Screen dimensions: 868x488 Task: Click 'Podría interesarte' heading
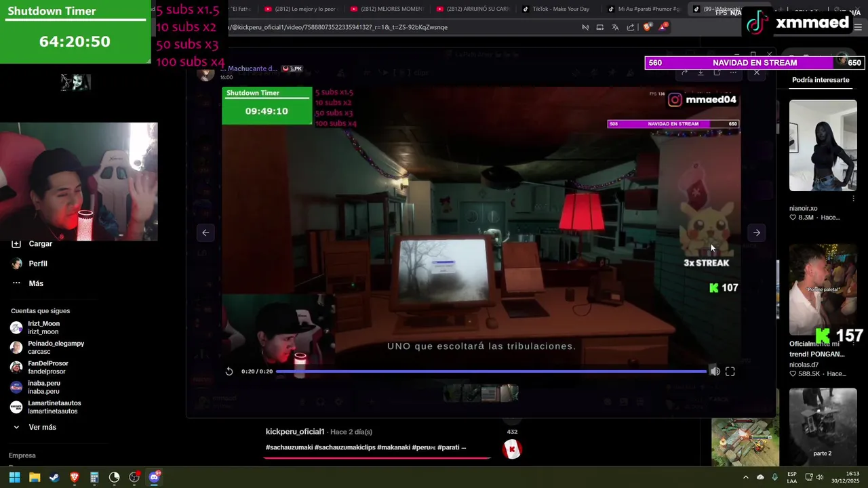(821, 80)
